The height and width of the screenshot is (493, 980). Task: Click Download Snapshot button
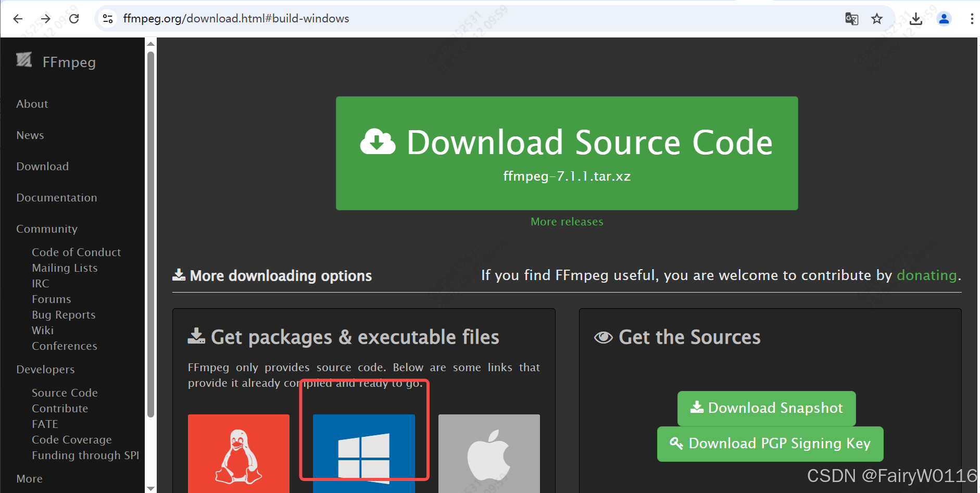[x=767, y=408]
